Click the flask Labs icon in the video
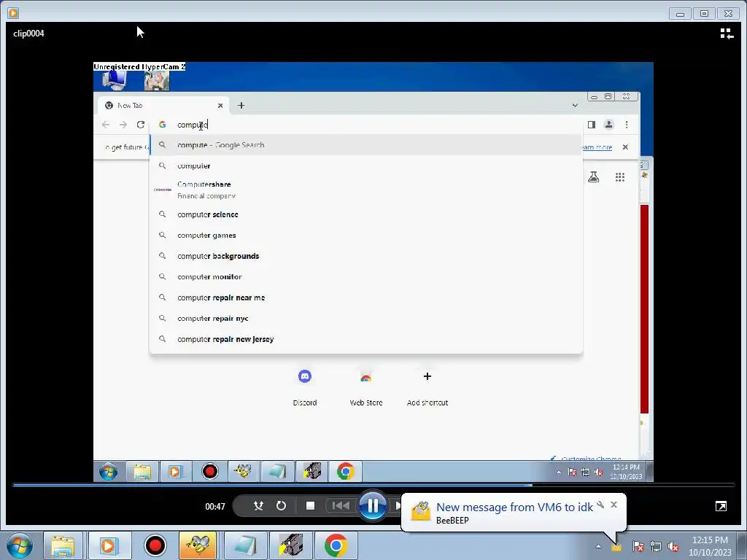Image resolution: width=747 pixels, height=560 pixels. click(593, 177)
